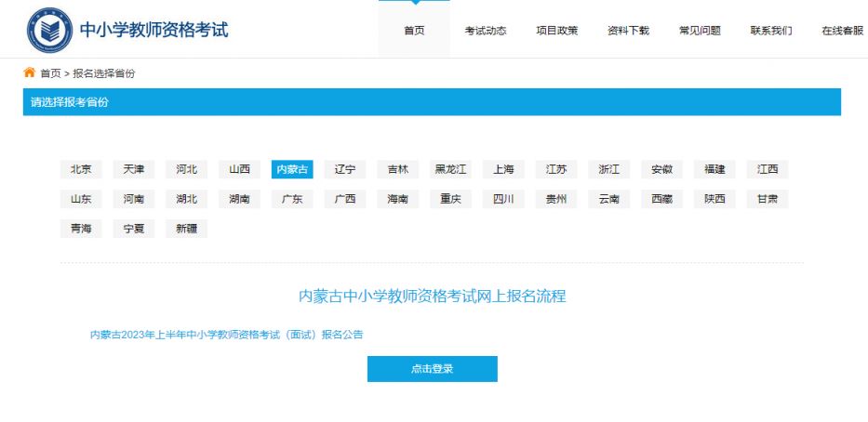Choose 重庆 from the province list
The height and width of the screenshot is (422, 868).
[x=450, y=199]
